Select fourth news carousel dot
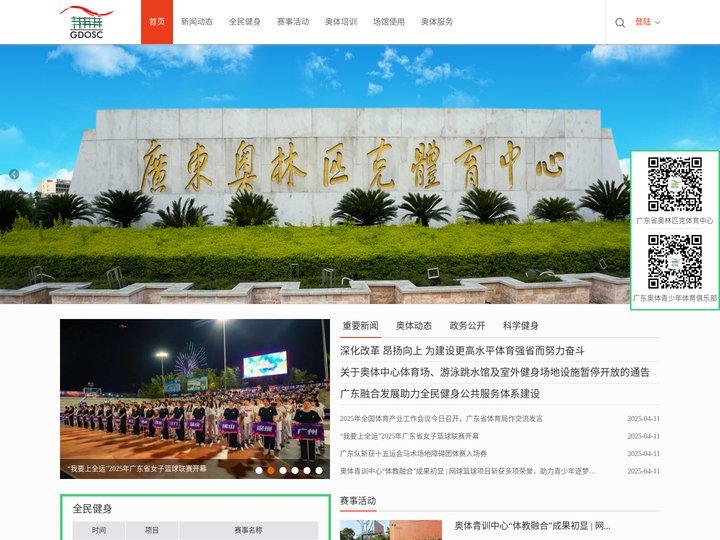This screenshot has height=540, width=720. coord(295,470)
